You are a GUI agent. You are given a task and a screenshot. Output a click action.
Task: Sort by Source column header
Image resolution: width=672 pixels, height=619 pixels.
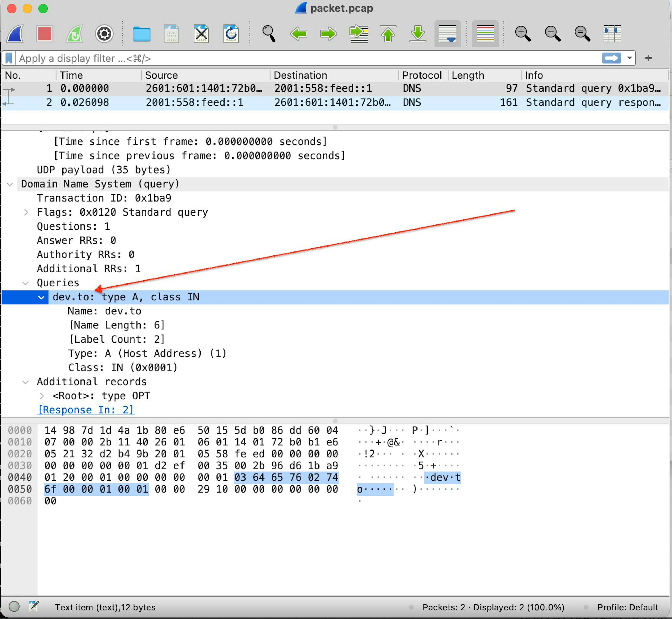pyautogui.click(x=205, y=75)
